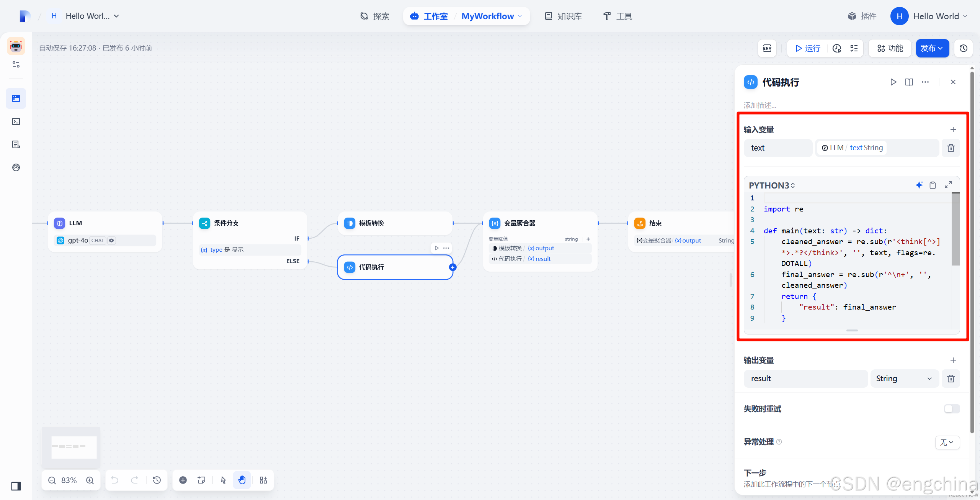
Task: Delete the text input variable
Action: tap(951, 148)
